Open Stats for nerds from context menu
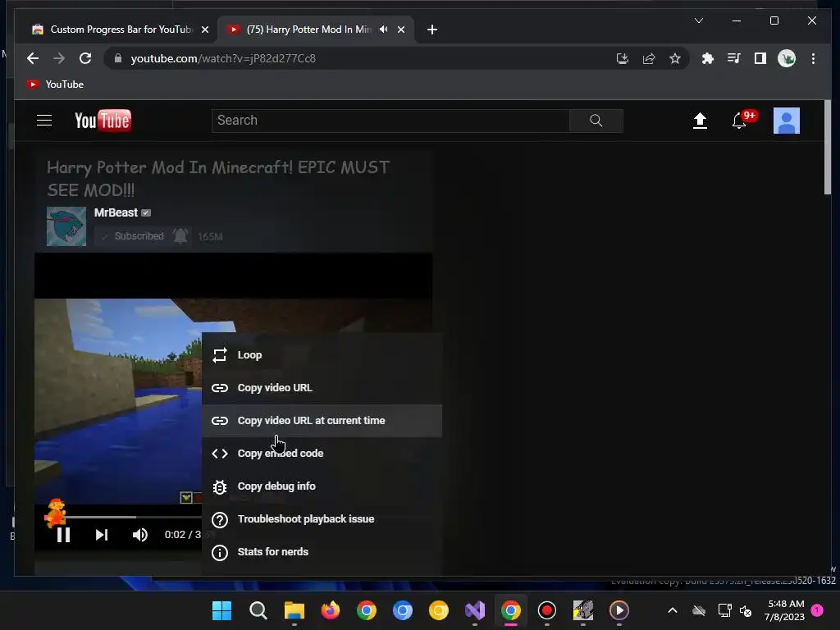Image resolution: width=840 pixels, height=630 pixels. click(x=322, y=552)
